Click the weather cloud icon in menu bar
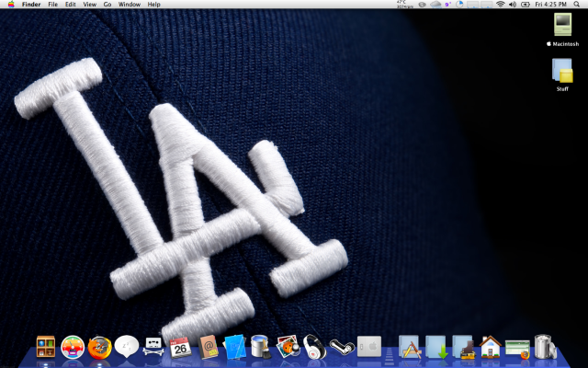 click(x=435, y=5)
